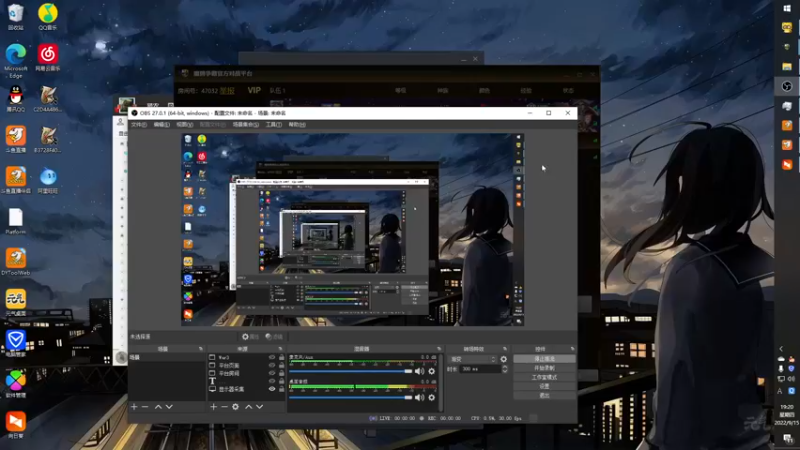
Task: Toggle visibility of the 平台页面 source
Action: (x=272, y=365)
